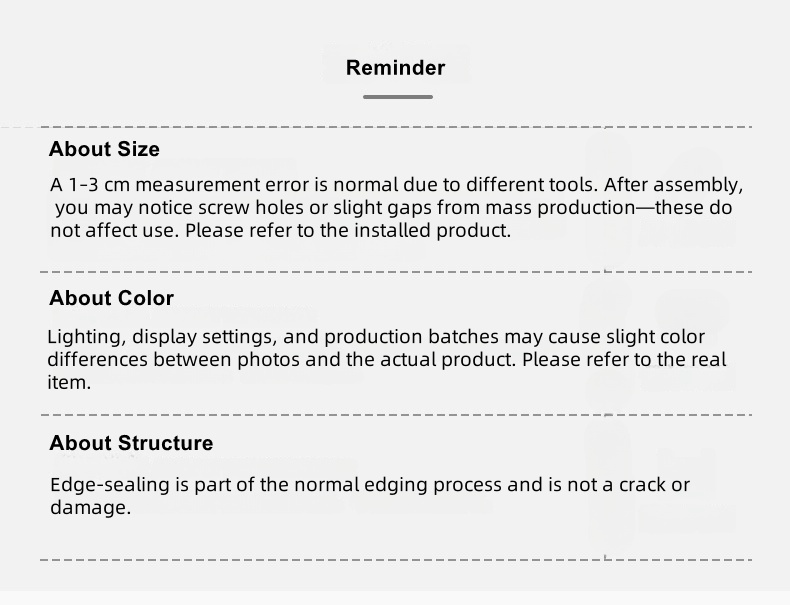Click the word "item." in color paragraph
The width and height of the screenshot is (790, 605).
pyautogui.click(x=69, y=383)
